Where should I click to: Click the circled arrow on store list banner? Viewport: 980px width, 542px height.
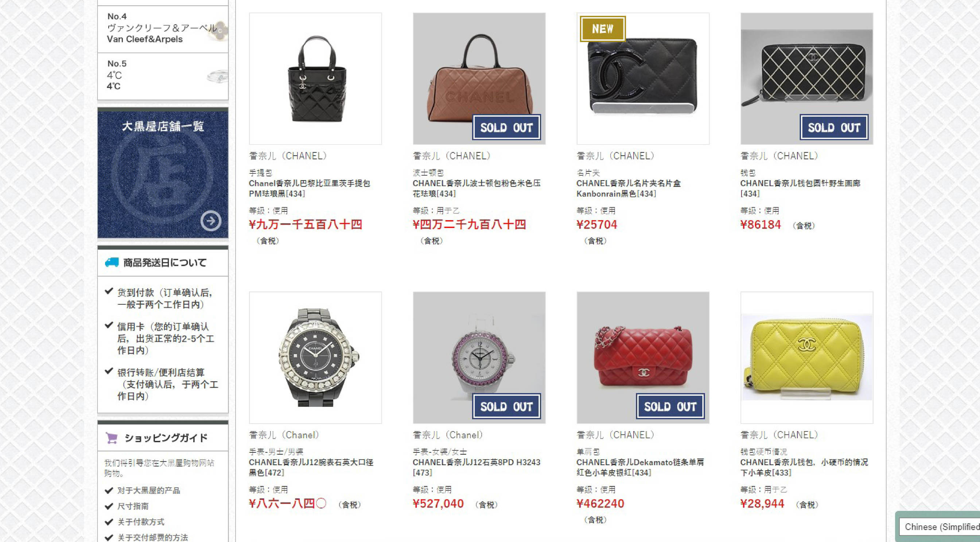coord(211,221)
